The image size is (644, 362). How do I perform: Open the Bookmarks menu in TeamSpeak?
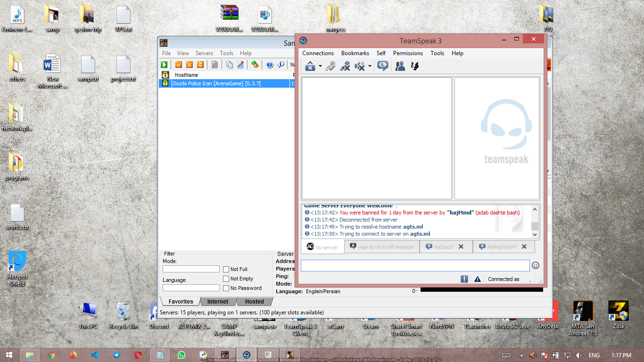(x=355, y=53)
